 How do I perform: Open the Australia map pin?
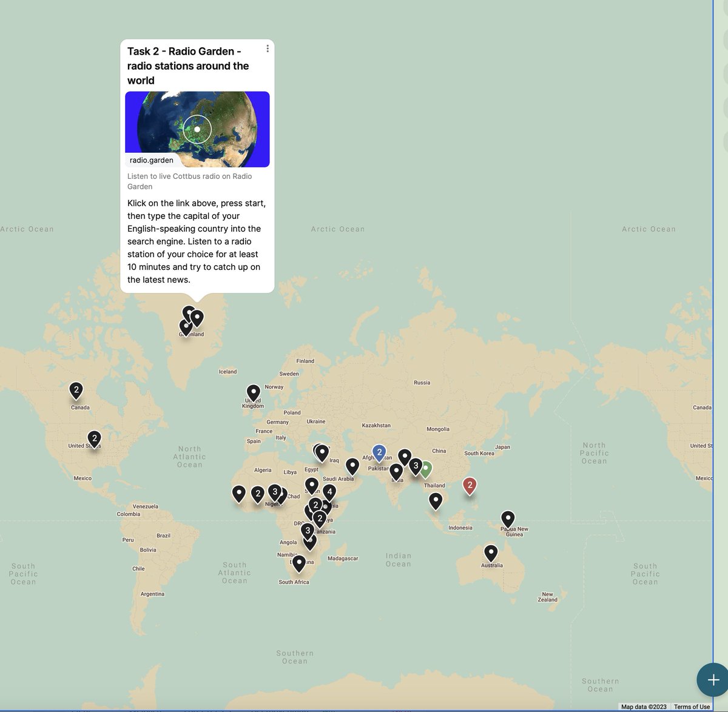(491, 554)
